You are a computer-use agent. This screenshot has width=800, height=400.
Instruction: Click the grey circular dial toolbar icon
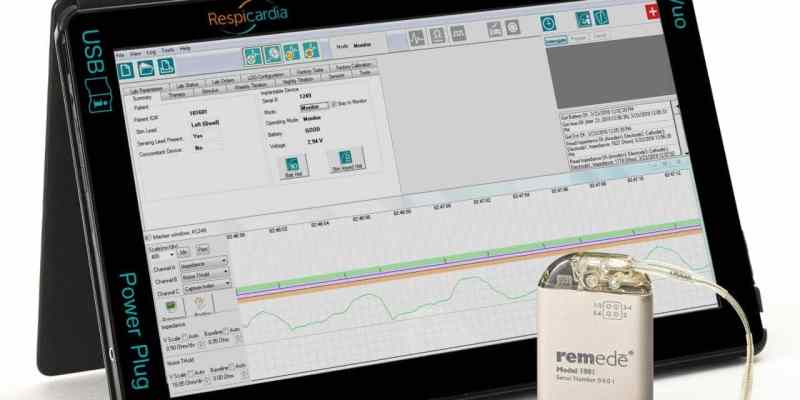point(512,28)
